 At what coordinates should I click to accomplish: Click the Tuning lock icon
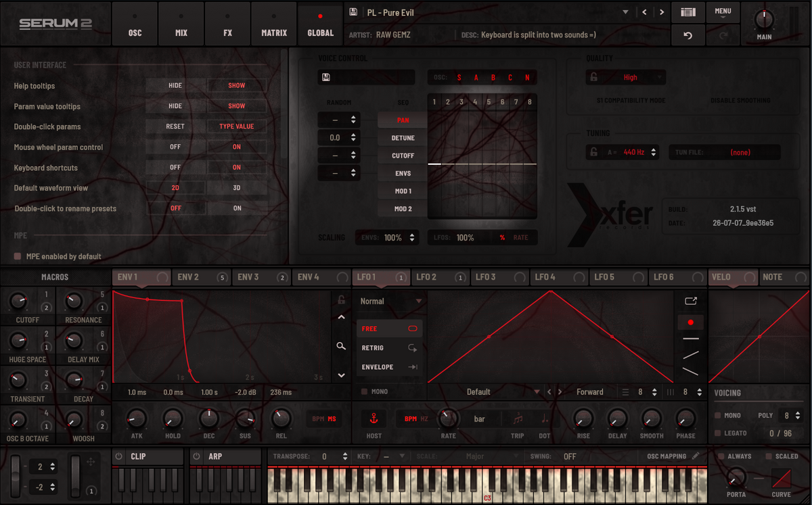coord(593,152)
